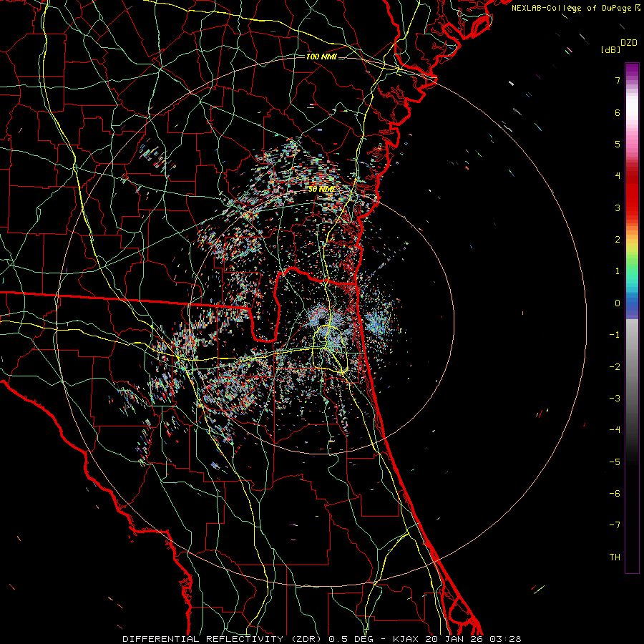Click the 0.5 DEG elevation text
This screenshot has width=644, height=644.
coord(351,639)
